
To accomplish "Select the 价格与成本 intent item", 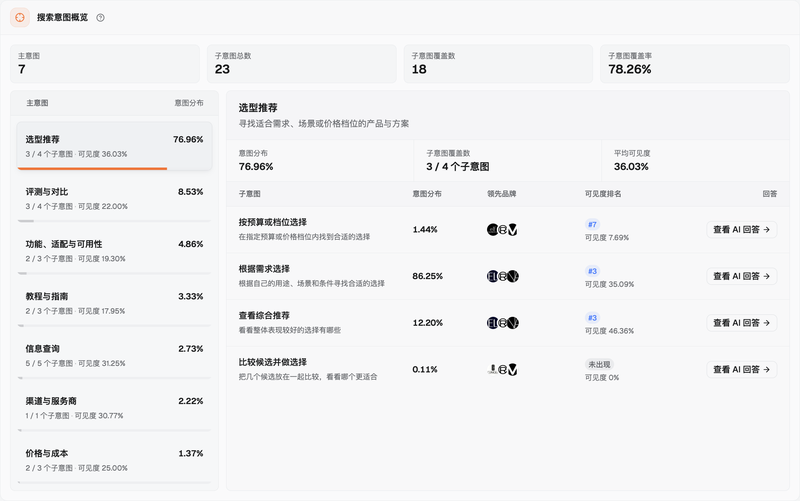I will [x=114, y=461].
